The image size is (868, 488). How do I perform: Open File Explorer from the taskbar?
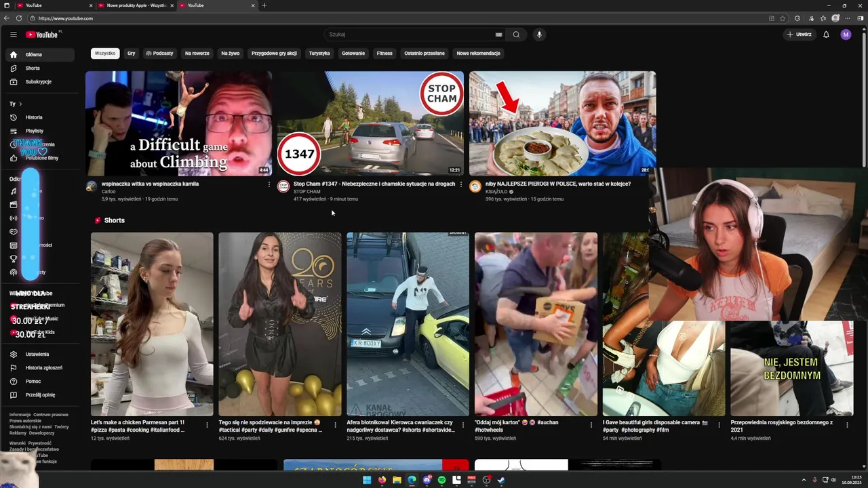[397, 480]
